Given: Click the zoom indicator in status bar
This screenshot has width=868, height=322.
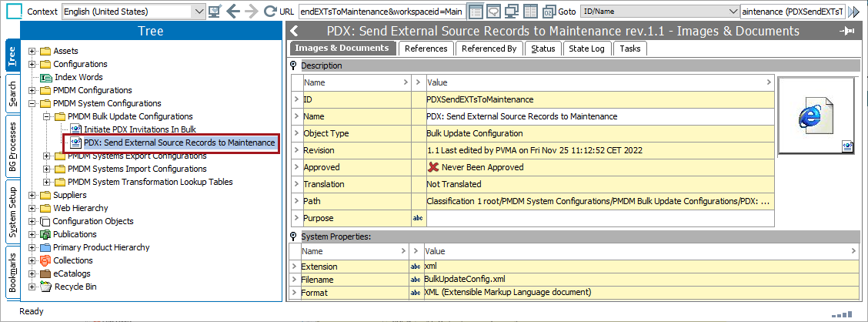Looking at the screenshot, I should coord(844,314).
